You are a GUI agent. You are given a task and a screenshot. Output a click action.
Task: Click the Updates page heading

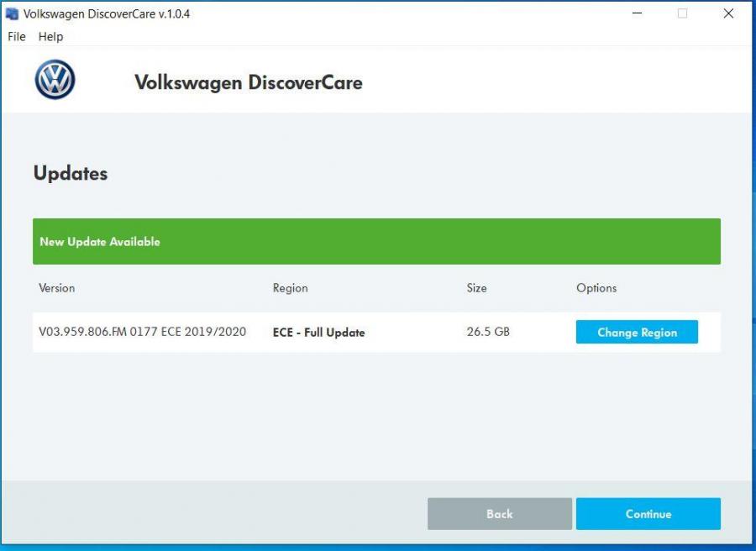point(71,174)
